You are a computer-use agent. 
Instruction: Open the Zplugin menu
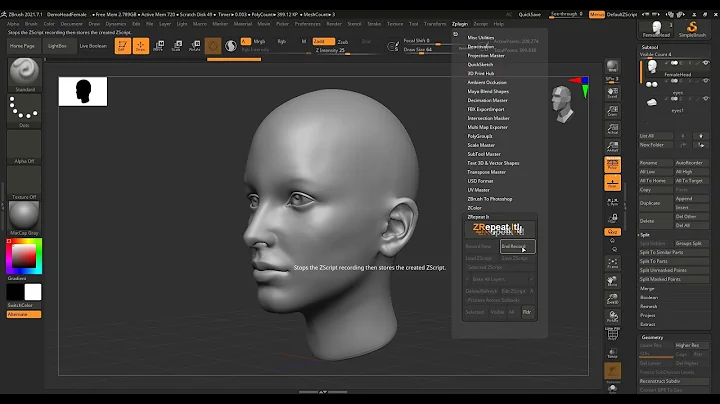click(460, 24)
